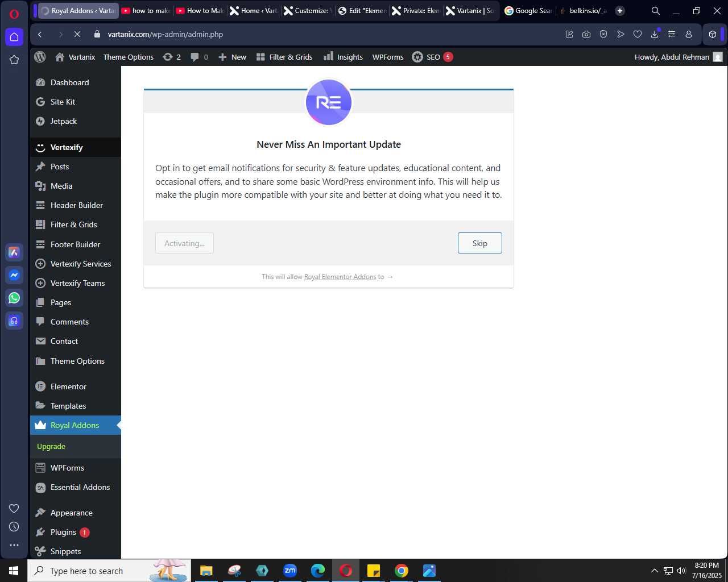Open browser downloads icon
The height and width of the screenshot is (582, 728).
point(655,34)
